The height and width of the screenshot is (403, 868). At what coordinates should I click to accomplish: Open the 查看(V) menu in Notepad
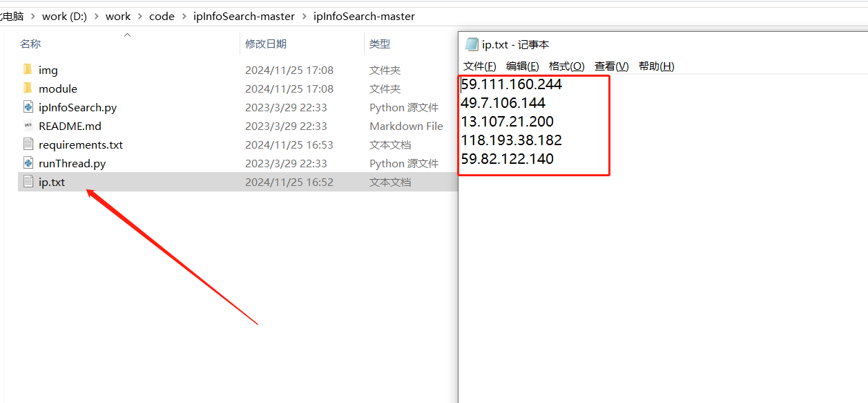click(611, 66)
